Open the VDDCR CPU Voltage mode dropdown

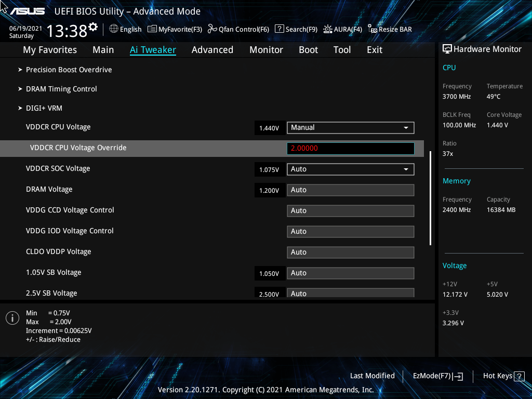click(350, 127)
